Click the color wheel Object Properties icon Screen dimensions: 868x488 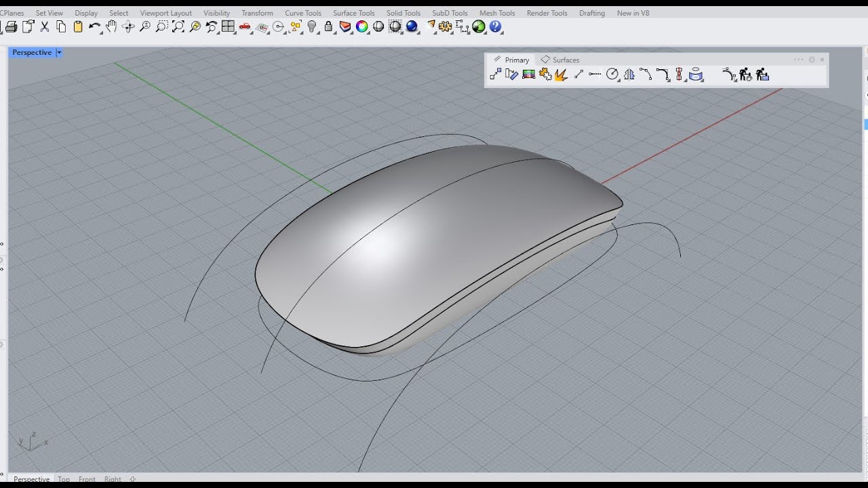click(x=362, y=27)
